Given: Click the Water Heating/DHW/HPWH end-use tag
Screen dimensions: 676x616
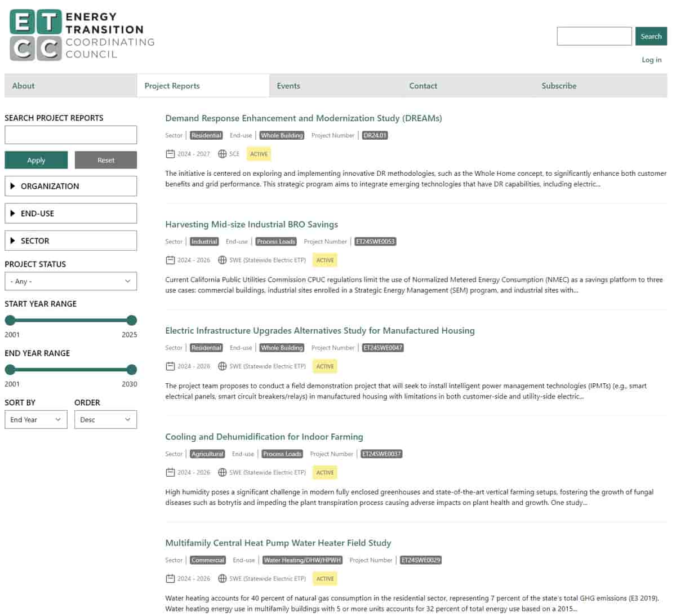Looking at the screenshot, I should 303,560.
